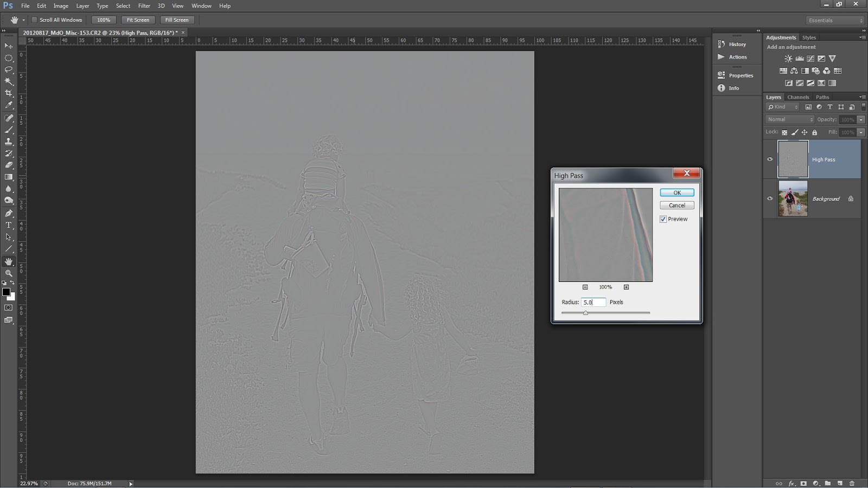868x488 pixels.
Task: Add a Brightness/Contrast adjustment
Action: (788, 59)
